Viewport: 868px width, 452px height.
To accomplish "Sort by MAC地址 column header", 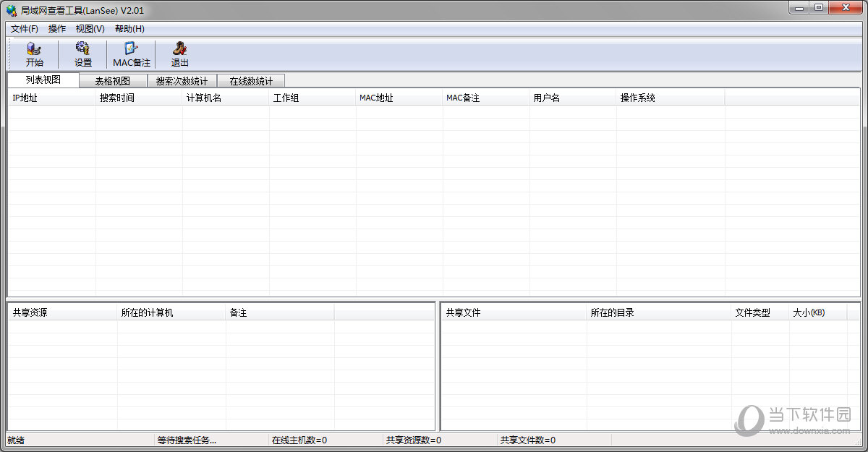I will coord(399,98).
